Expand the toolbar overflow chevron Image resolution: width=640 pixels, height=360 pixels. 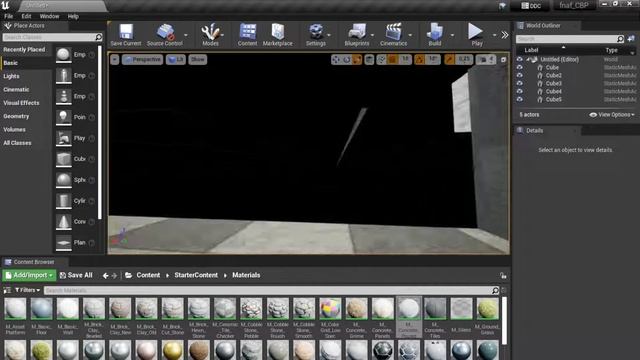[x=505, y=35]
